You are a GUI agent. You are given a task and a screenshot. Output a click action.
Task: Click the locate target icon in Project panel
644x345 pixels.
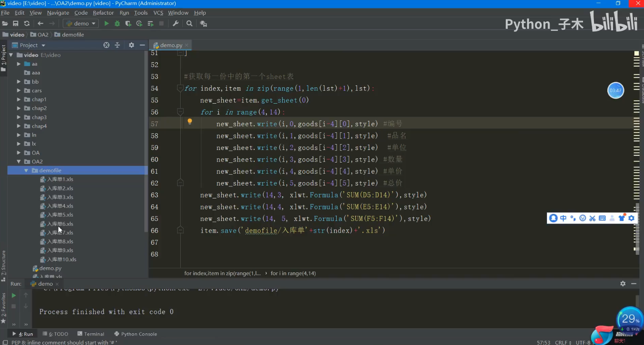coord(106,45)
